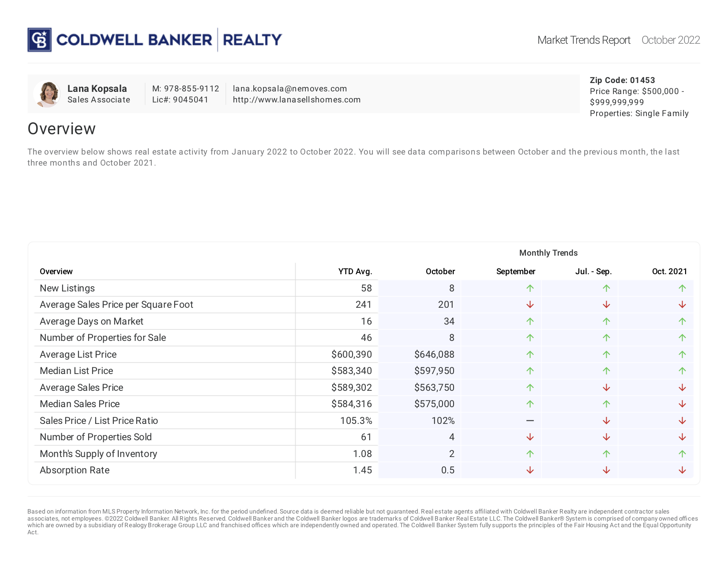Viewport: 728px width, 563px height.
Task: Click the October 2022 report date
Action: click(671, 40)
